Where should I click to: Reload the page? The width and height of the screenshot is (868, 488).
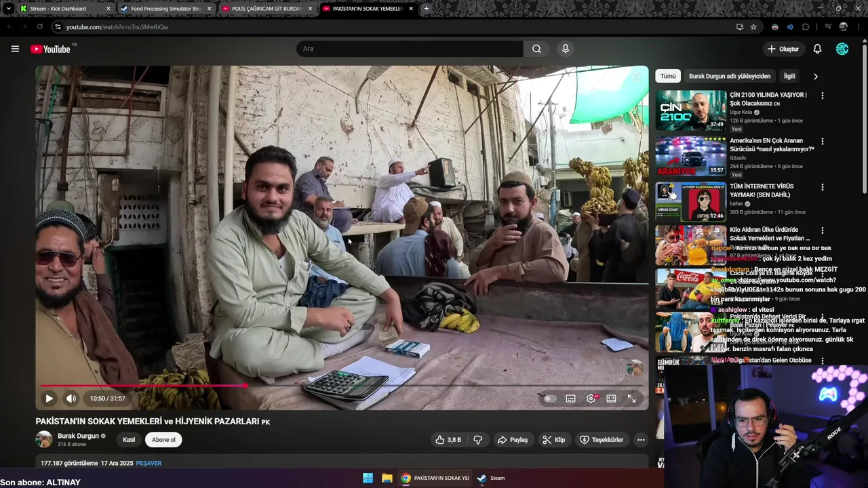click(39, 27)
